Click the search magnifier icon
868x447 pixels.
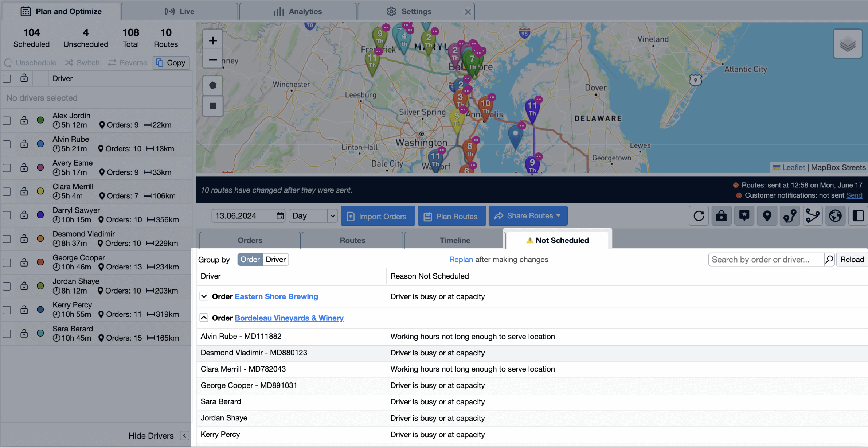tap(829, 259)
